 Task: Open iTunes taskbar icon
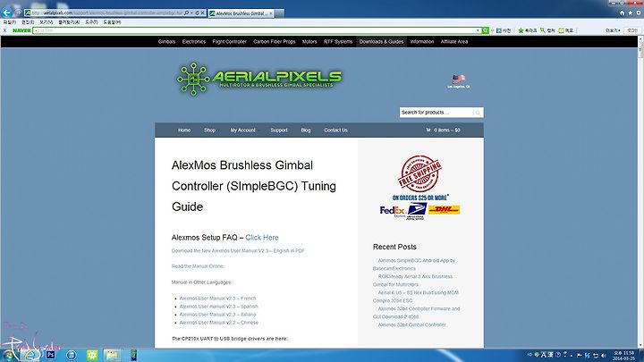72,355
